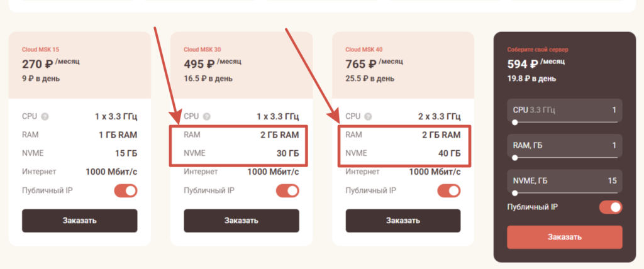
Task: Select the Cloud MSK 40 plan title
Action: (365, 49)
